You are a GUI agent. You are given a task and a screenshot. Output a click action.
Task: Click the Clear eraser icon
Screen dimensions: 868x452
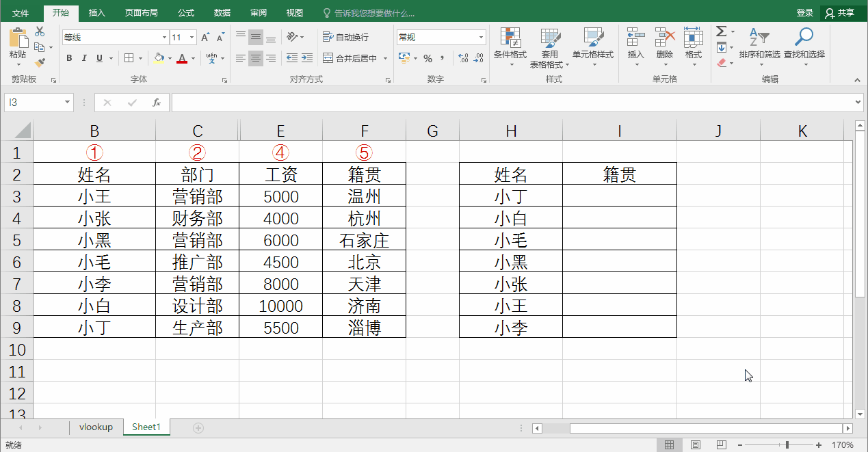(722, 63)
